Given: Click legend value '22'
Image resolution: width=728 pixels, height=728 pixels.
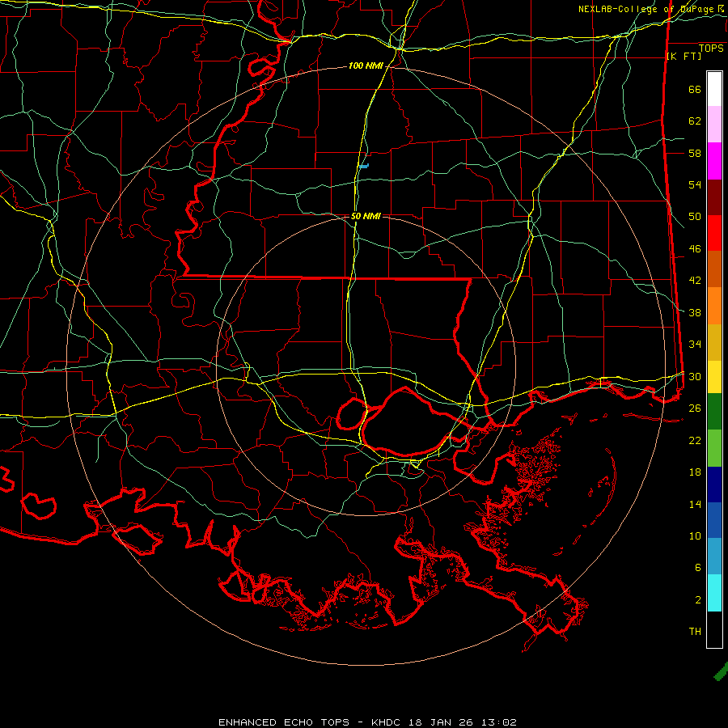Looking at the screenshot, I should pos(695,440).
